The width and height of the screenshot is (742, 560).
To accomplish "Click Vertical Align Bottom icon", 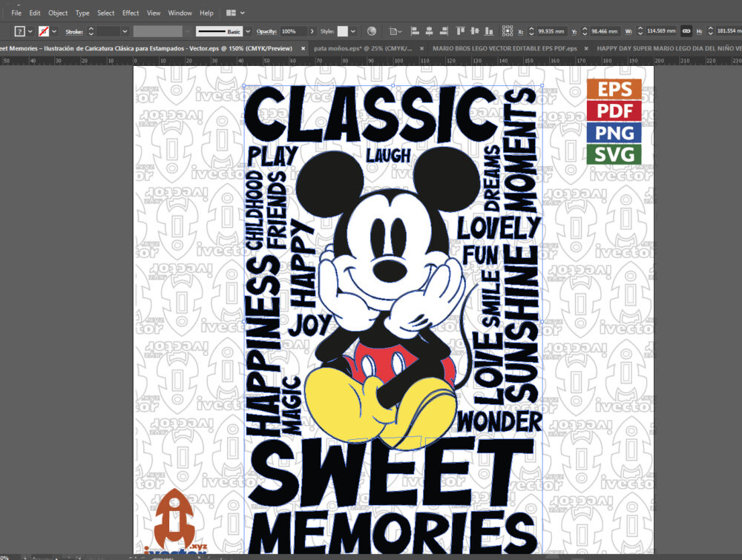I will click(489, 31).
